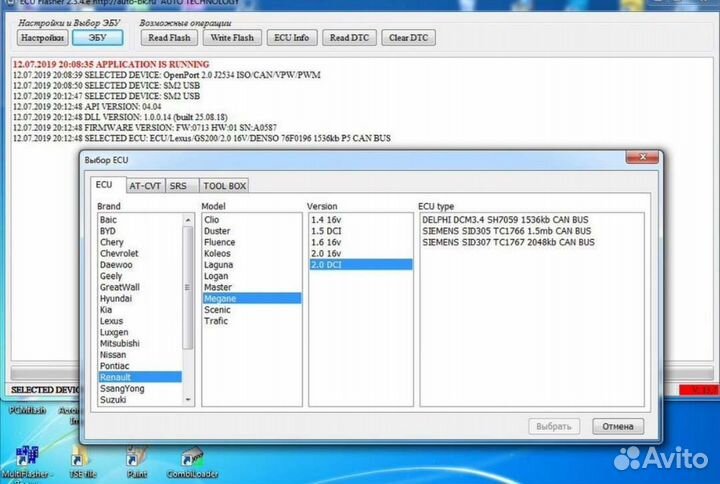Image resolution: width=720 pixels, height=484 pixels.
Task: Select Fluence in the Model list
Action: click(252, 242)
